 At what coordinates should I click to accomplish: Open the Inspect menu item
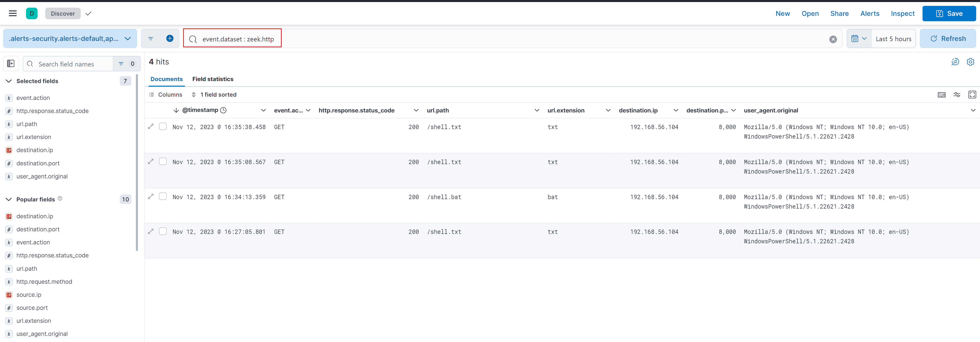pos(902,13)
